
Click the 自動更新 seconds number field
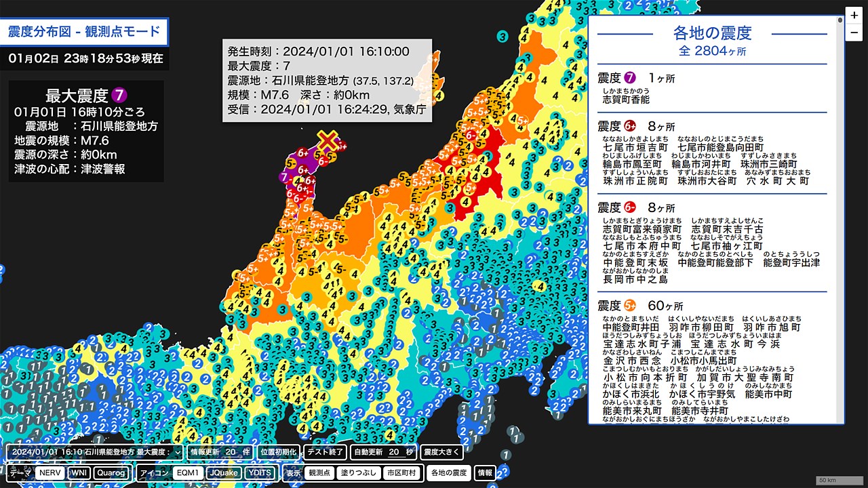click(x=393, y=452)
